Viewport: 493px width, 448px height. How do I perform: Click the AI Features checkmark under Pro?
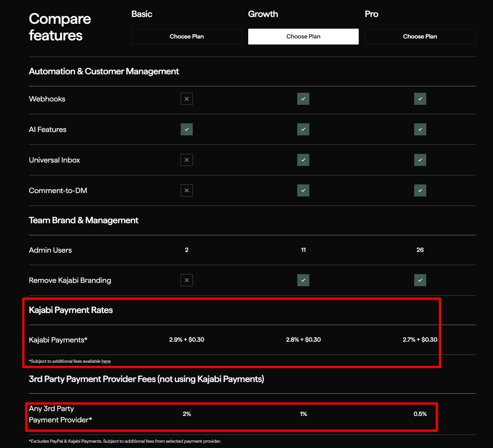pos(420,129)
